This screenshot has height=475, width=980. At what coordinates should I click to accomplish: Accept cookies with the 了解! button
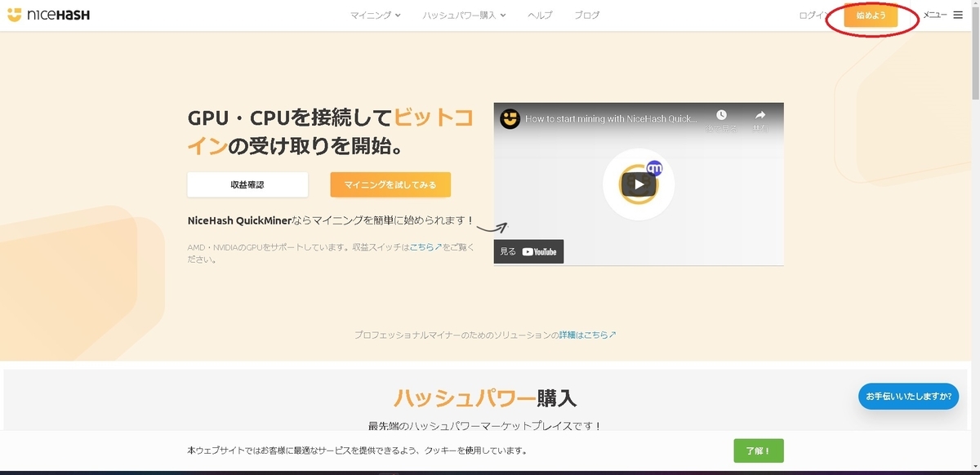click(758, 451)
